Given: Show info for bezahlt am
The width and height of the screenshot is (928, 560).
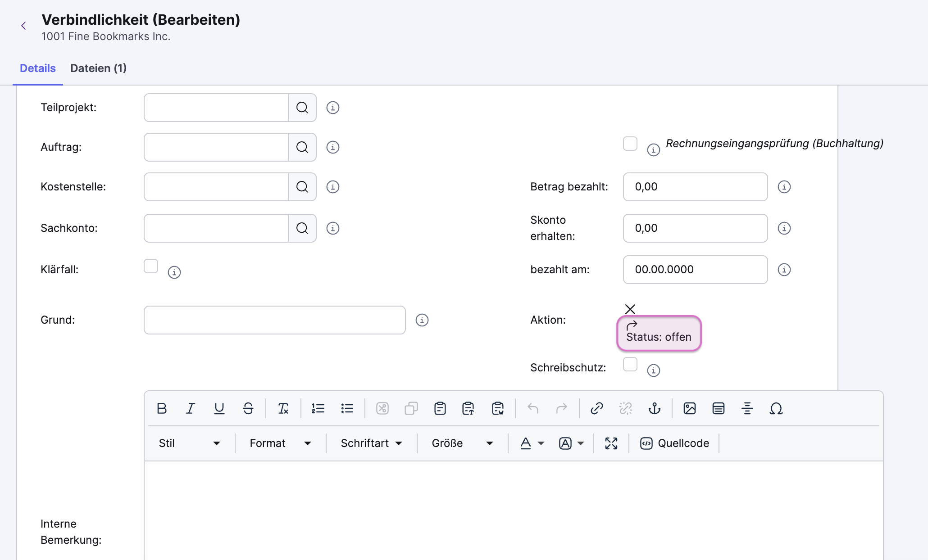Looking at the screenshot, I should (784, 270).
